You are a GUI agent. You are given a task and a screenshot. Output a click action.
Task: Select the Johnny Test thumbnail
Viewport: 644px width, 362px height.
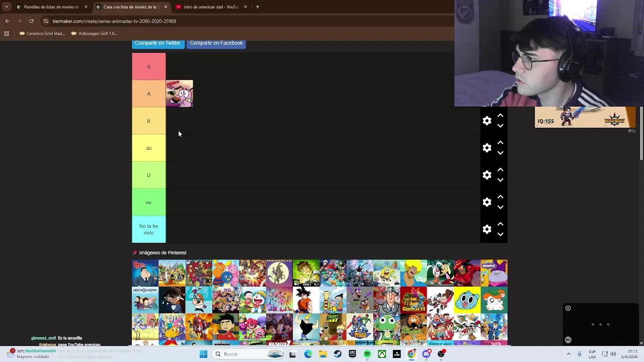(333, 327)
